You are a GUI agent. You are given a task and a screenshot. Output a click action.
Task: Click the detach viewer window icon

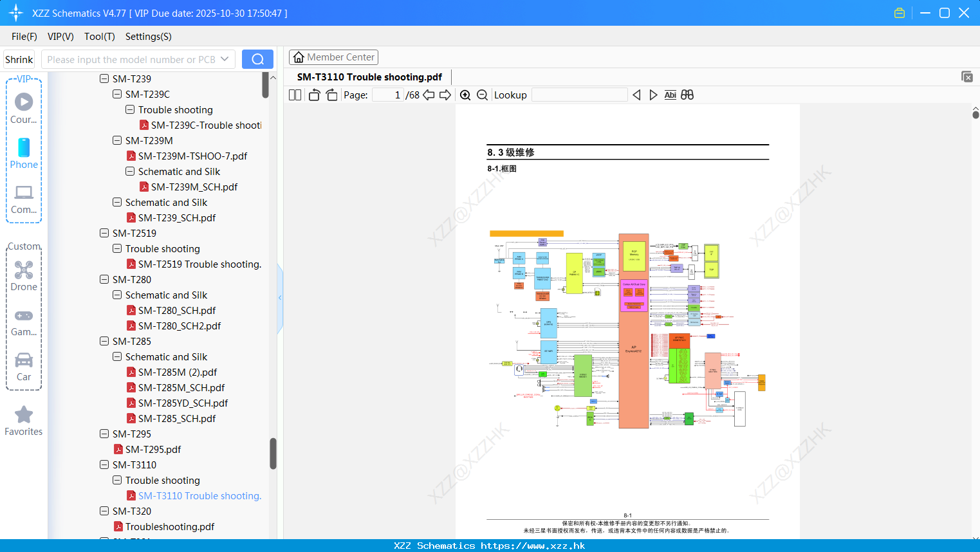[967, 77]
